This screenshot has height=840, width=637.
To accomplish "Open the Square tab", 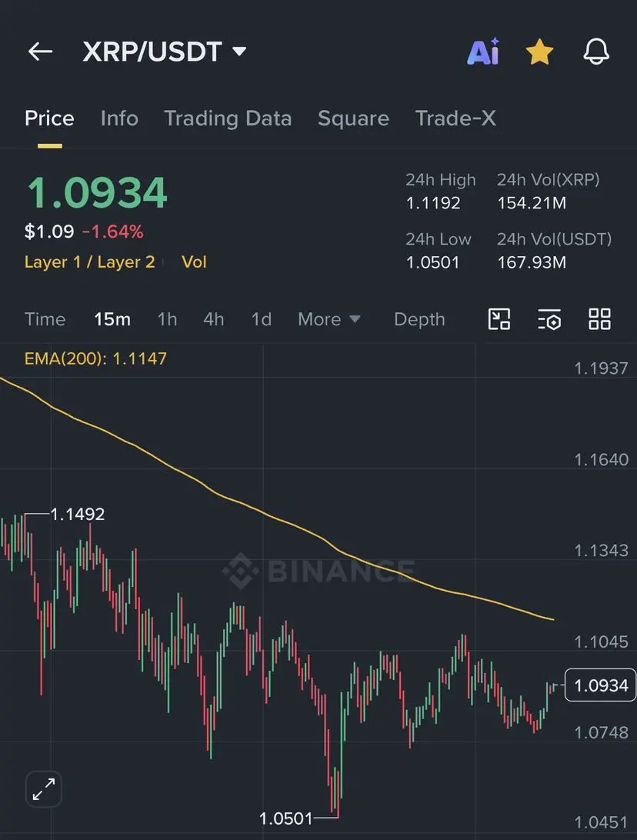I will (x=354, y=118).
